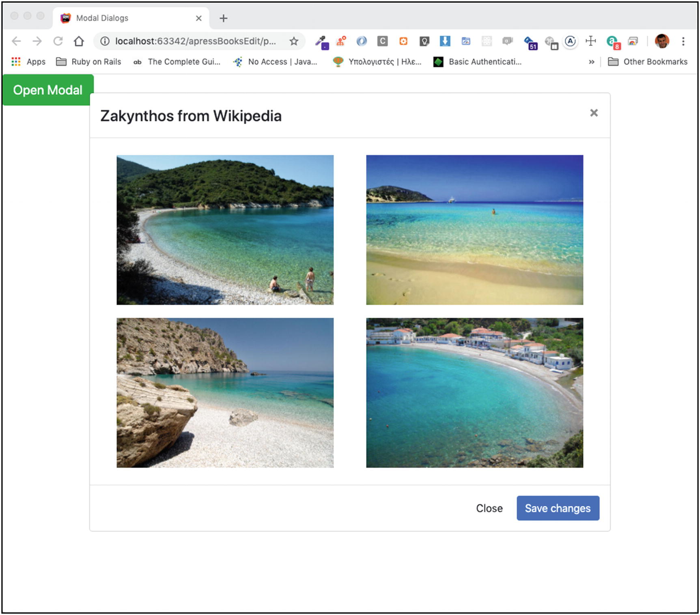Click the green Open Modal button
The image size is (700, 615).
click(x=48, y=90)
